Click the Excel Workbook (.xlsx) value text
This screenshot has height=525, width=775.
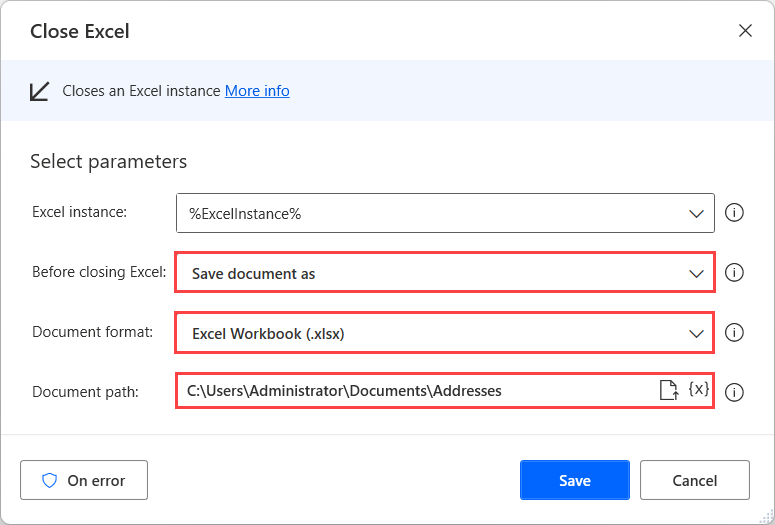coord(268,334)
